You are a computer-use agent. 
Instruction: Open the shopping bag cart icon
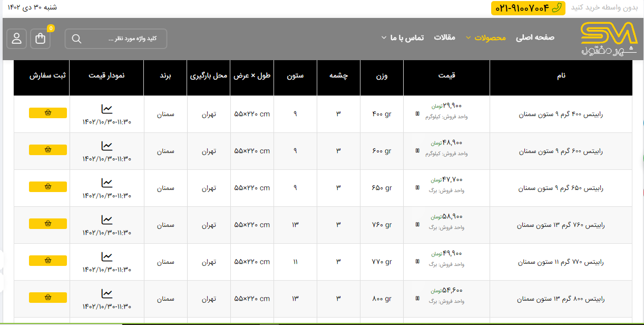point(41,39)
